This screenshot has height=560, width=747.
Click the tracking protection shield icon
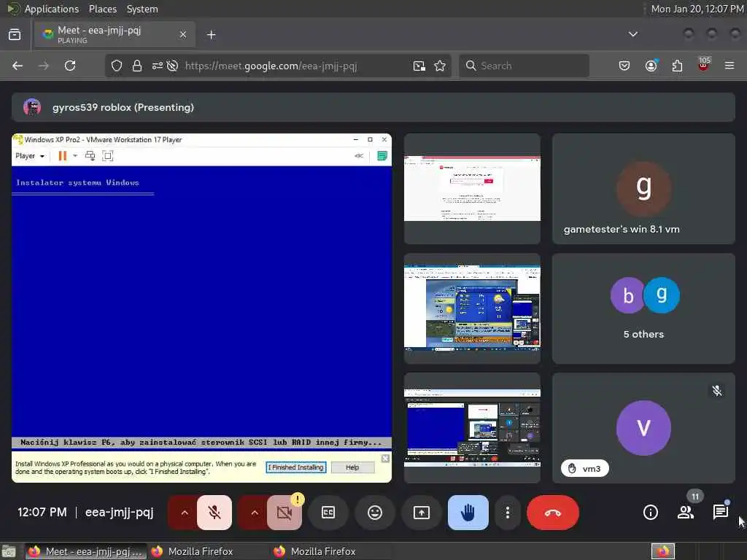[117, 66]
